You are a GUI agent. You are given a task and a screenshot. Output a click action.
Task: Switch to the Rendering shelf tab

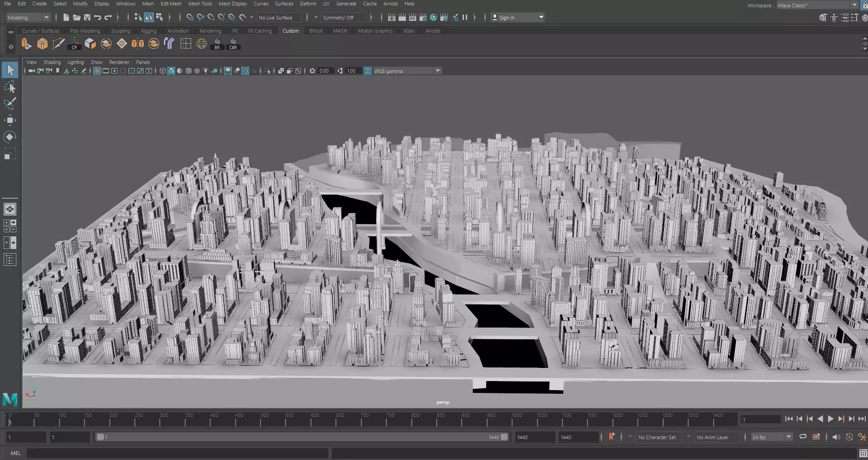click(211, 31)
